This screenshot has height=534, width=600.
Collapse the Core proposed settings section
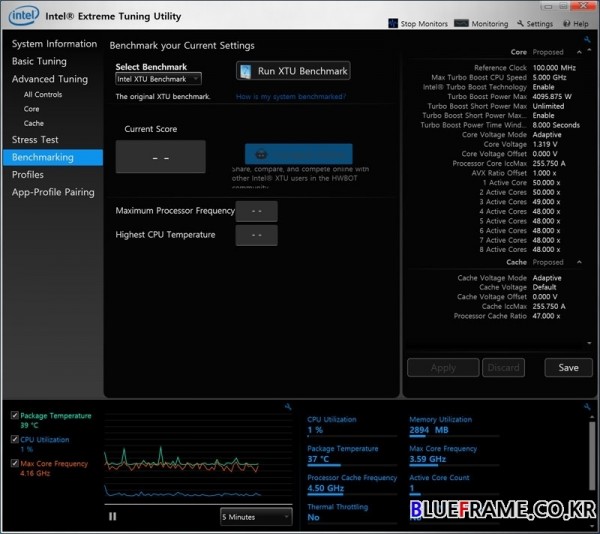click(x=579, y=52)
